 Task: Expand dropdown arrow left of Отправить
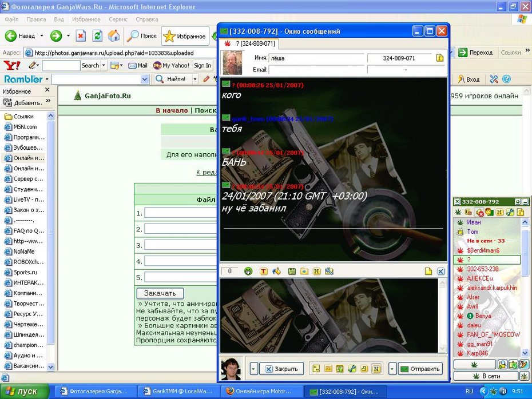coord(392,369)
